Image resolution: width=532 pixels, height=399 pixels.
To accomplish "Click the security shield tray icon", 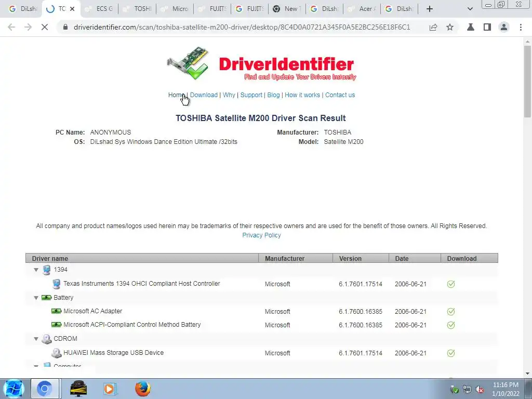I will coord(454,390).
